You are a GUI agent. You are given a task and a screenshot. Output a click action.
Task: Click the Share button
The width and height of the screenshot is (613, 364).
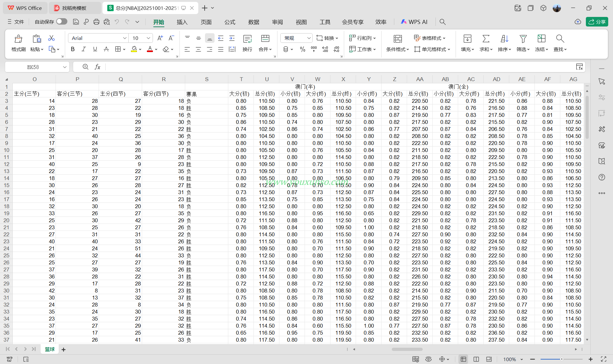[597, 22]
